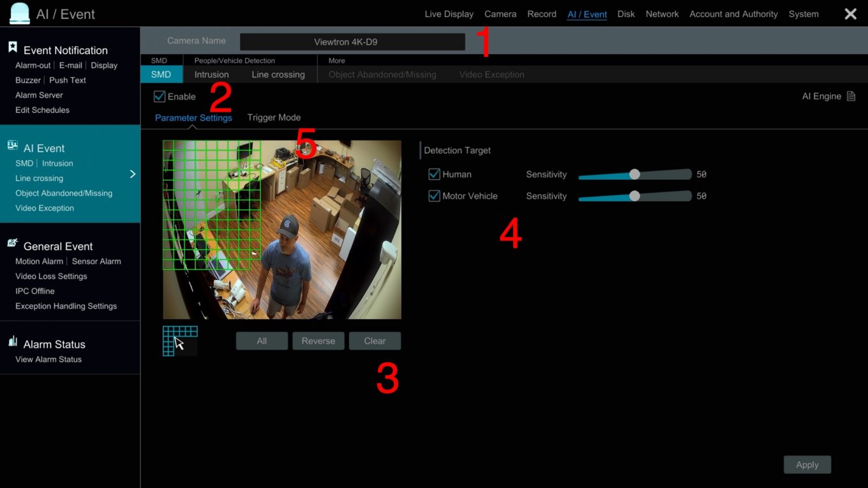Switch to the Trigger Mode tab
868x488 pixels.
[x=274, y=117]
